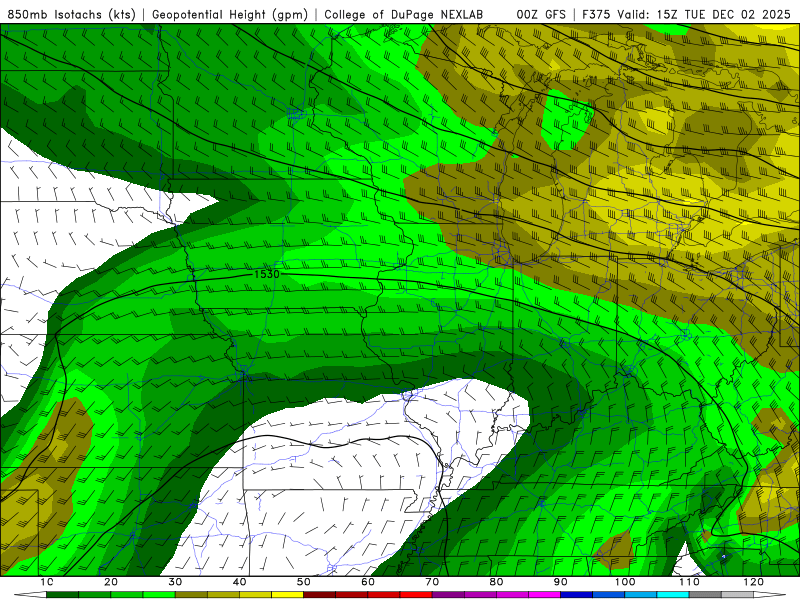Click the cyan 105-110 kt legend swatch
Image resolution: width=800 pixels, height=600 pixels.
pos(673,595)
